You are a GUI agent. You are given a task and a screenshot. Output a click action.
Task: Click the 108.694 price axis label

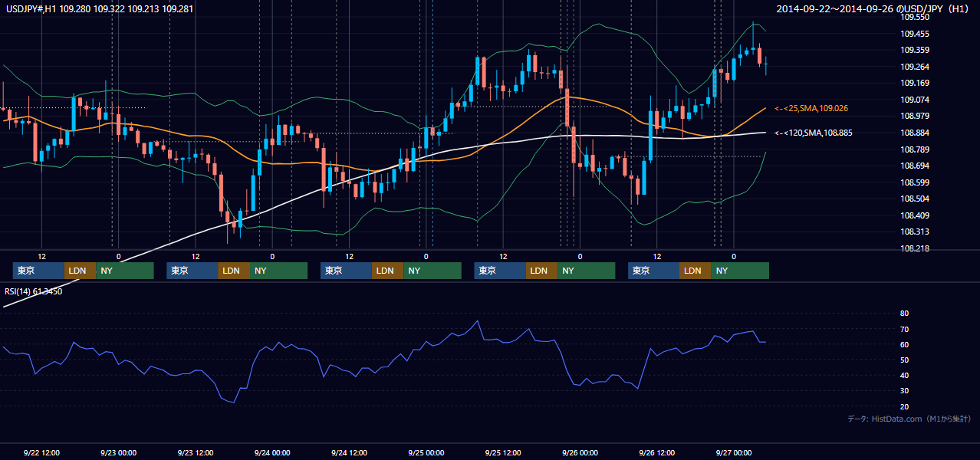tap(914, 166)
